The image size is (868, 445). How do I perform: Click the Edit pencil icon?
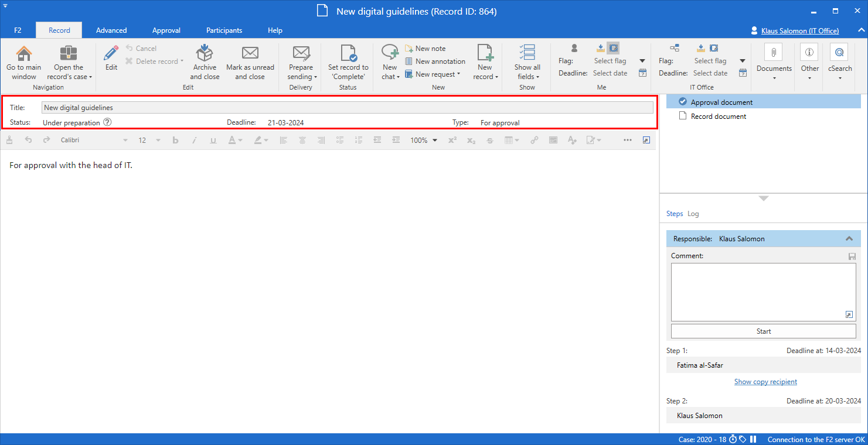[x=111, y=54]
